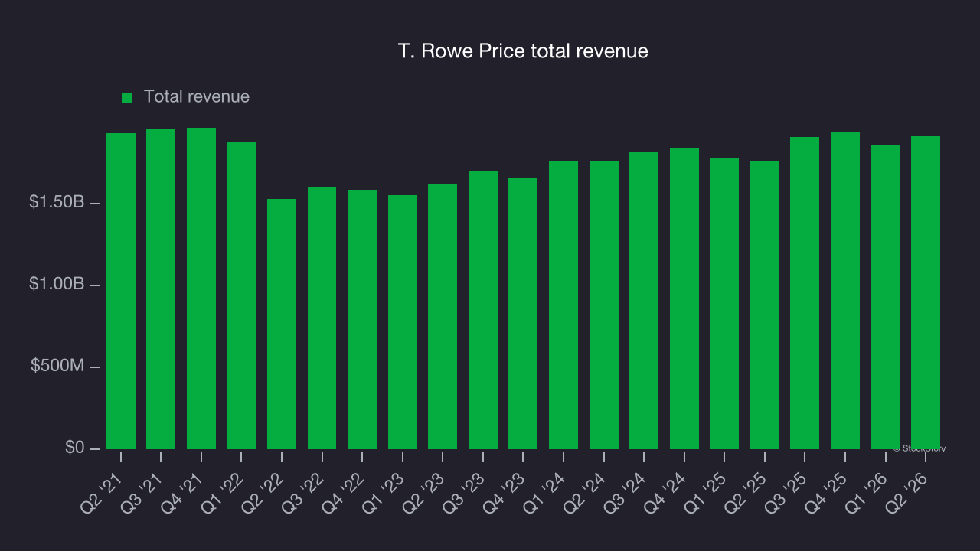This screenshot has width=980, height=551.
Task: Click the Total revenue legend label
Action: click(197, 97)
